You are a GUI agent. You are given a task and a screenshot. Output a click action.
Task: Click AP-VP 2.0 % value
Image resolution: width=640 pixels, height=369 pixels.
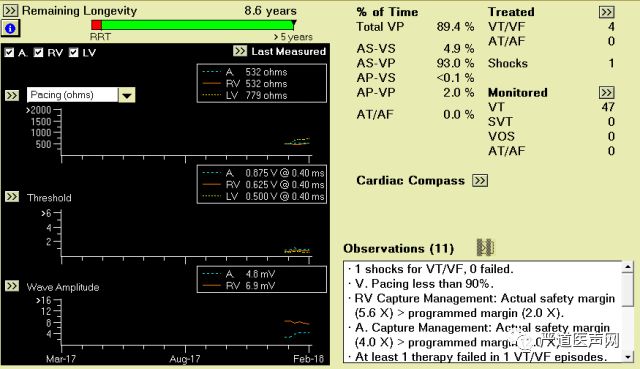pyautogui.click(x=459, y=92)
